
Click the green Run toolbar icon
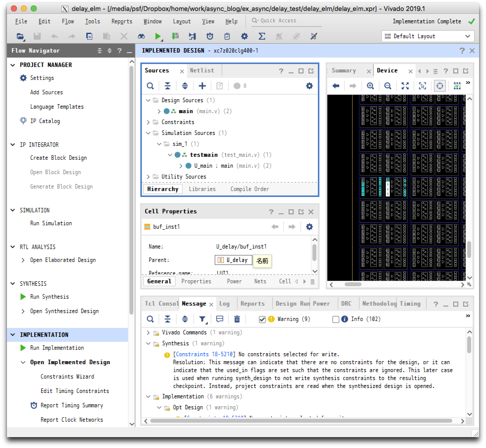[157, 36]
